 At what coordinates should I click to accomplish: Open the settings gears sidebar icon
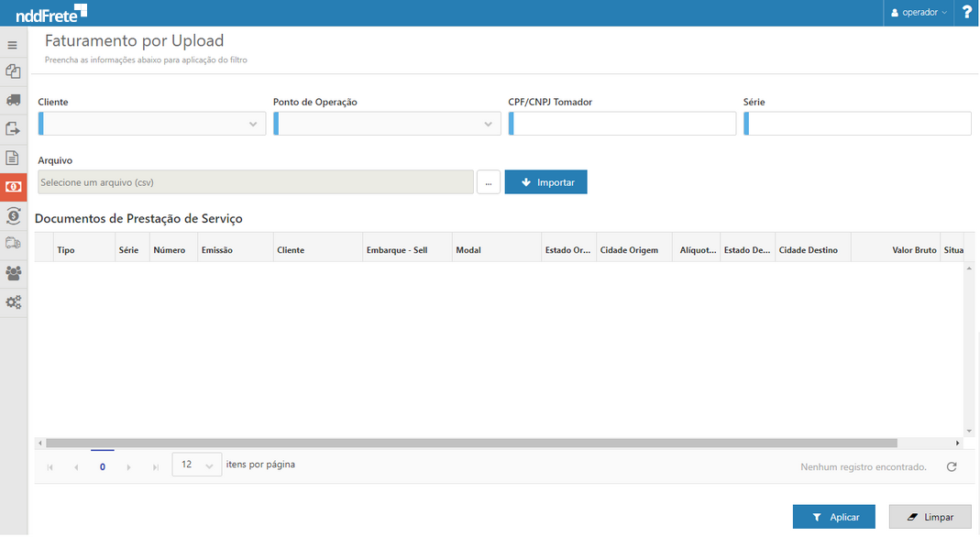13,301
